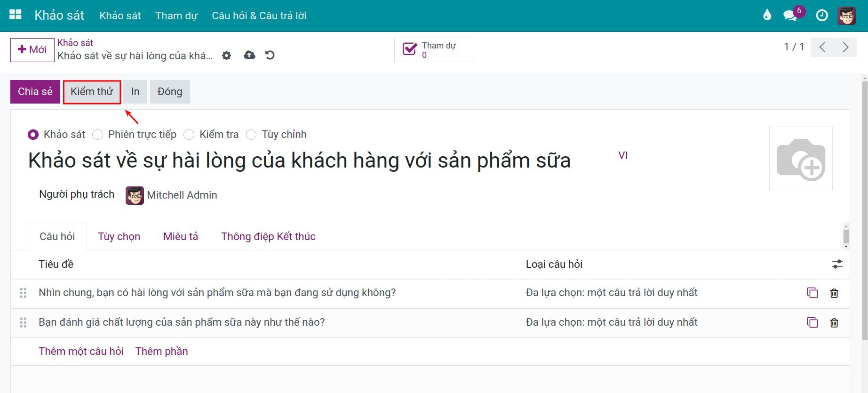Open the optional columns settings icon
The width and height of the screenshot is (868, 393).
(x=837, y=264)
